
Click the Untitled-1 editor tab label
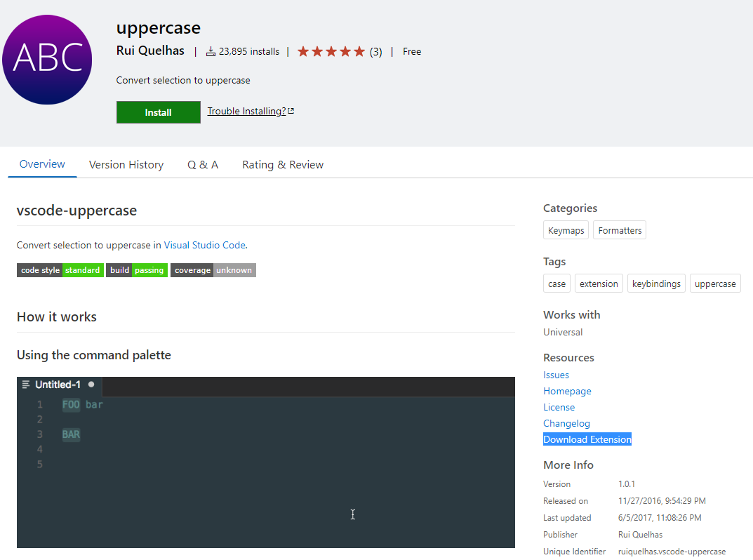click(58, 385)
